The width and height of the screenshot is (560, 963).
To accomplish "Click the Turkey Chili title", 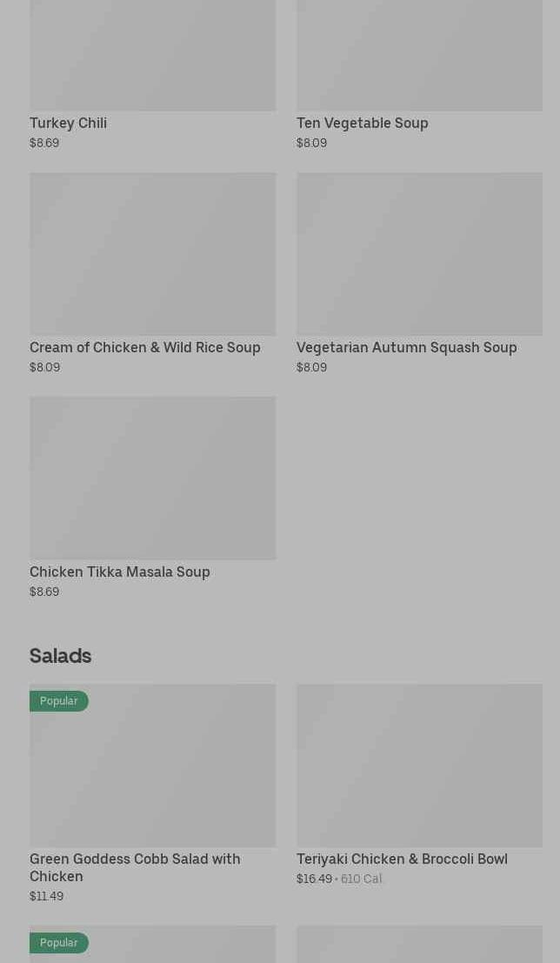I will 68,123.
